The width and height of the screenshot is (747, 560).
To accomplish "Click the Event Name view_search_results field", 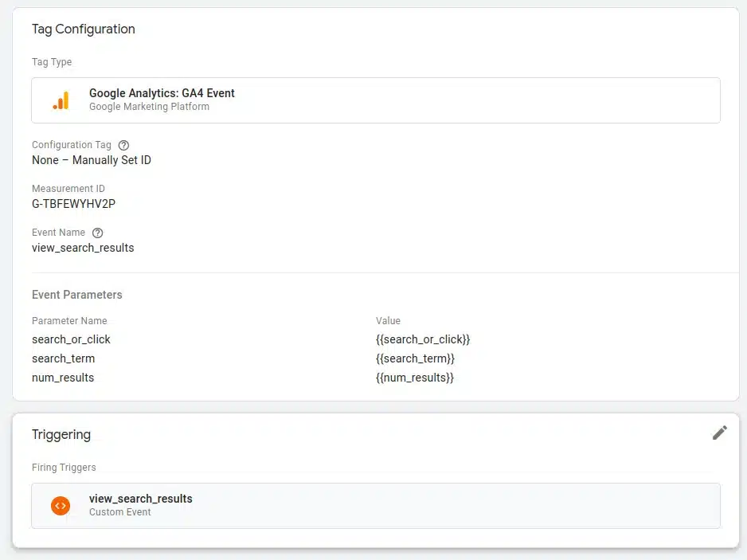I will (x=83, y=248).
